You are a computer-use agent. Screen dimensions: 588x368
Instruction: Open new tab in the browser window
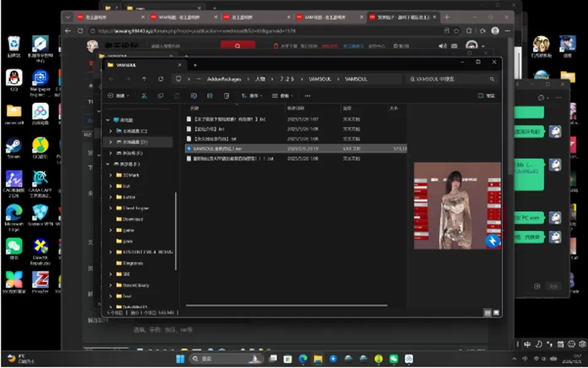point(447,17)
